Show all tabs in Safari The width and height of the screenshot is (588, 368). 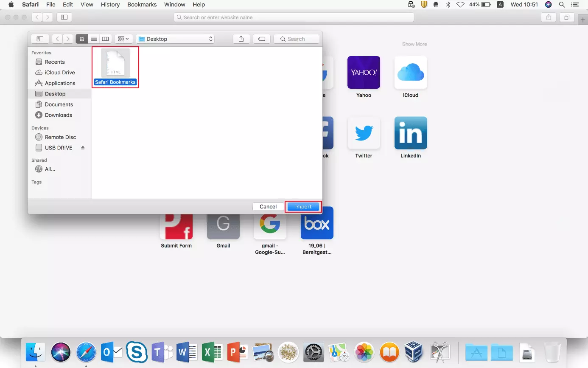click(x=567, y=17)
